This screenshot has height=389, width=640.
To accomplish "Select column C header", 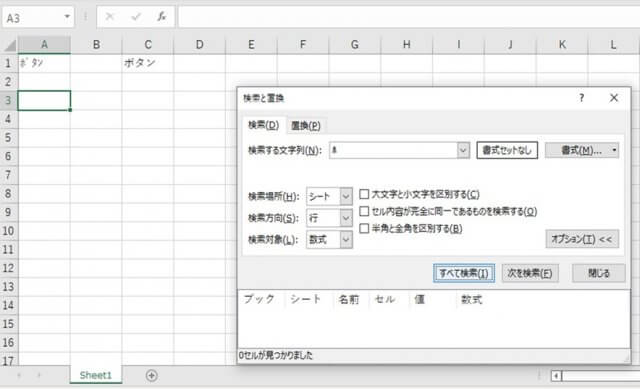I will pyautogui.click(x=148, y=44).
